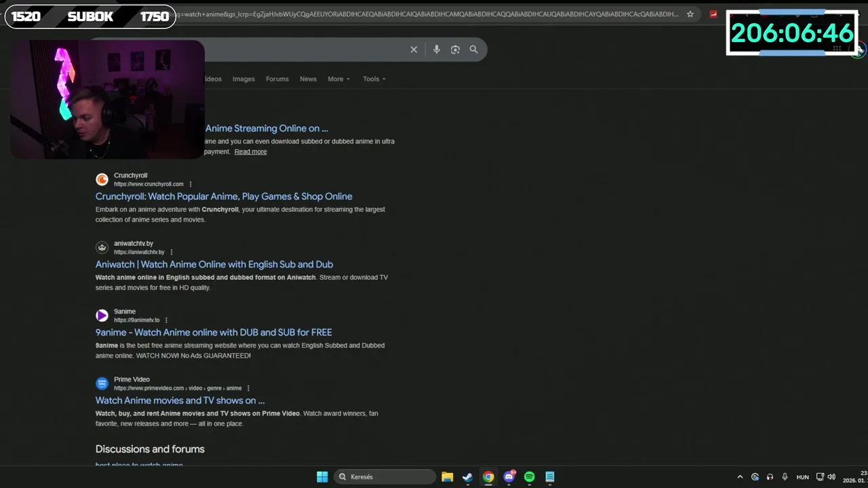Open the three-dot menu beside crunchyroll.com
Image resolution: width=868 pixels, height=488 pixels.
click(191, 184)
